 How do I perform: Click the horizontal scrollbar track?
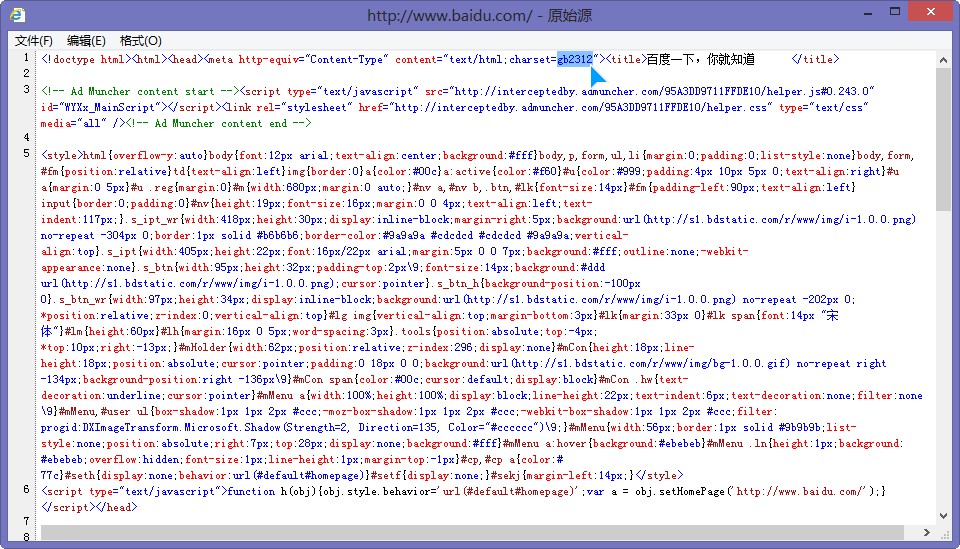(472, 532)
